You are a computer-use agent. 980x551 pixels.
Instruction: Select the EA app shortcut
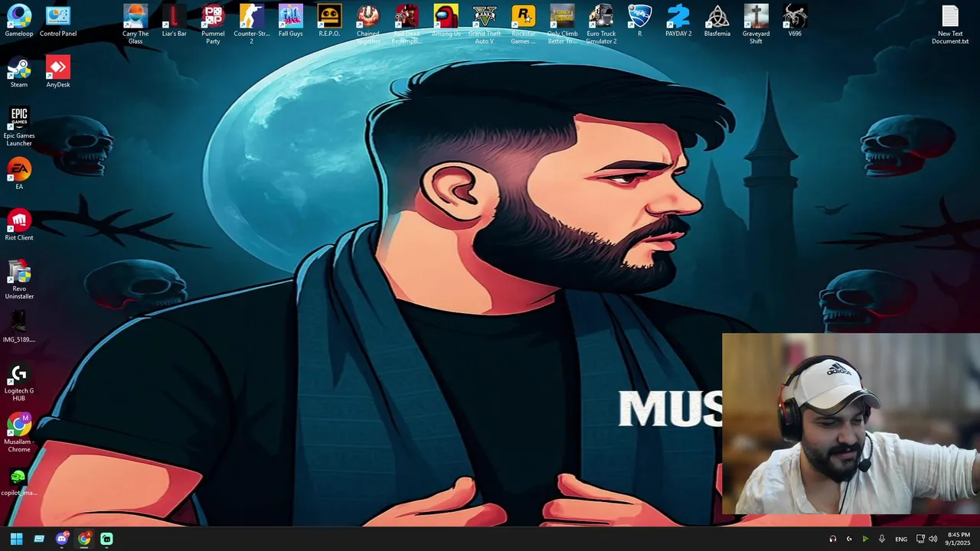tap(19, 174)
